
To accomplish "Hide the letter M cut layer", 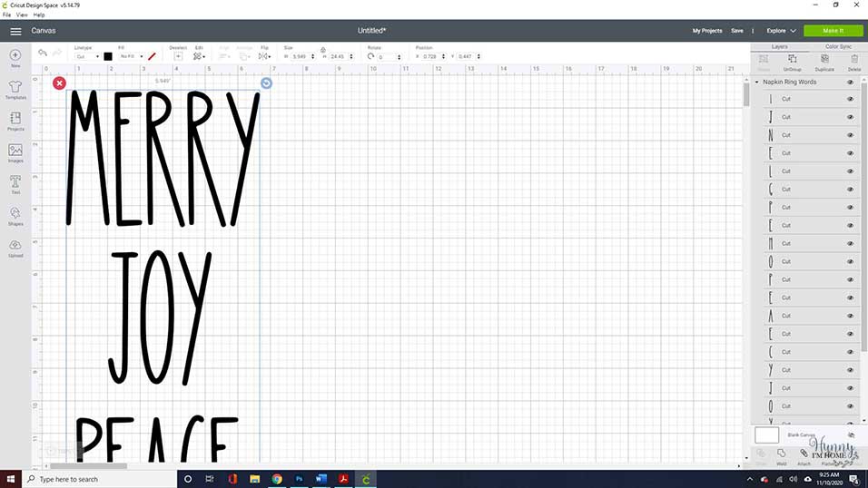I will pyautogui.click(x=850, y=243).
